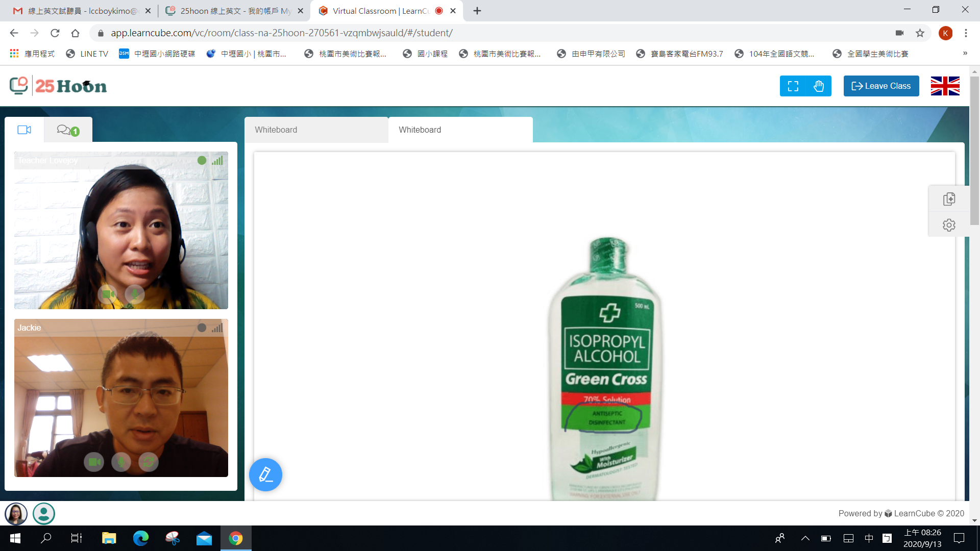Viewport: 980px width, 551px height.
Task: Open the 由申甲有限公司 bookmark
Action: point(591,54)
